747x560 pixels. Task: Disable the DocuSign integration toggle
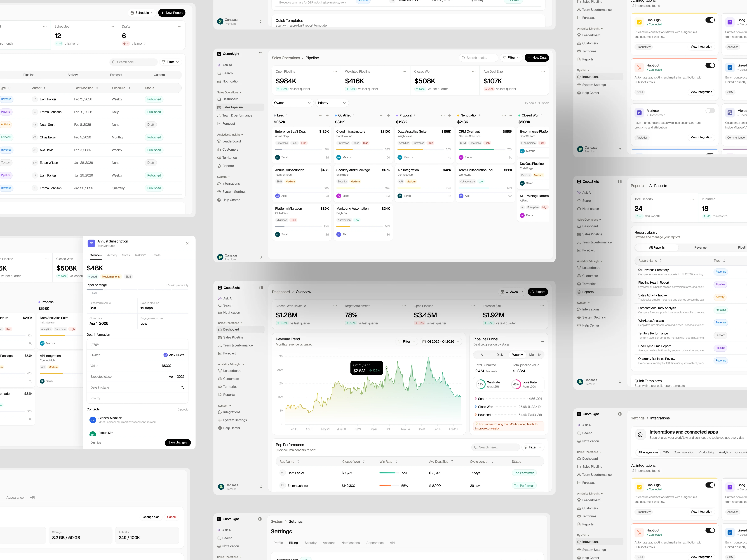tap(710, 20)
